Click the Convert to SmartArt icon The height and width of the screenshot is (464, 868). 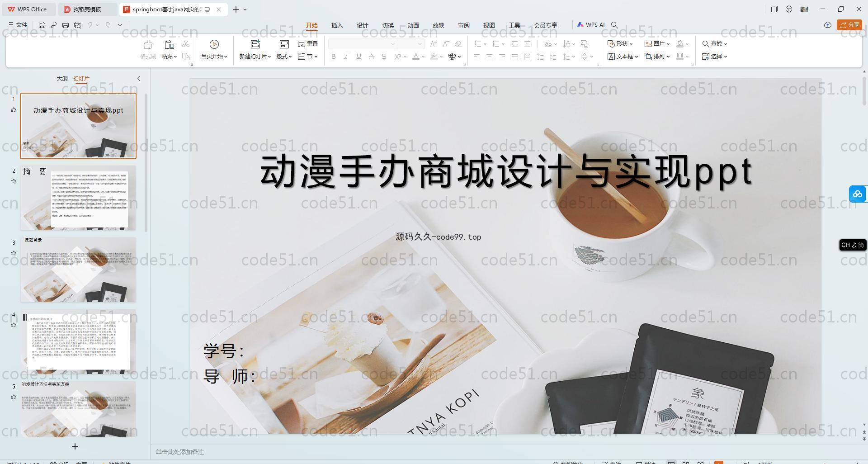(x=585, y=44)
